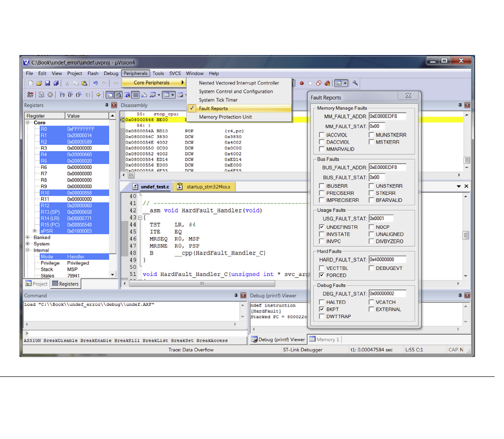Enable the PRECISERR checkbox
This screenshot has width=504, height=439.
(321, 193)
